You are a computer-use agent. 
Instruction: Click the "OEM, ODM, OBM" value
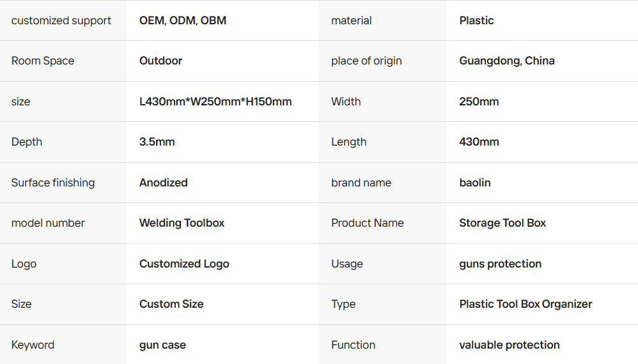183,20
